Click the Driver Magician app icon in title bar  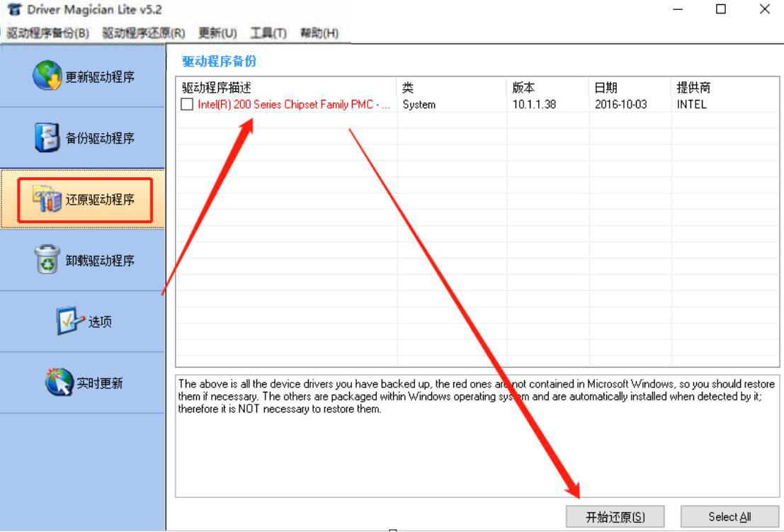15,9
